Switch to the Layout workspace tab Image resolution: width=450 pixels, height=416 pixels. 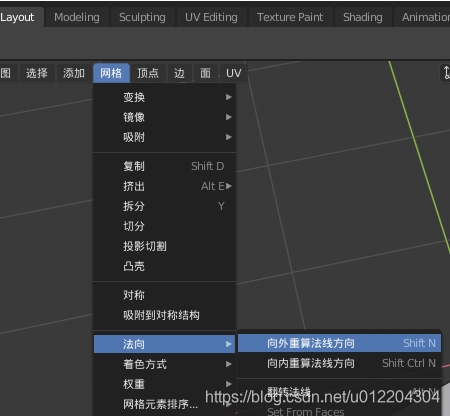tap(21, 17)
